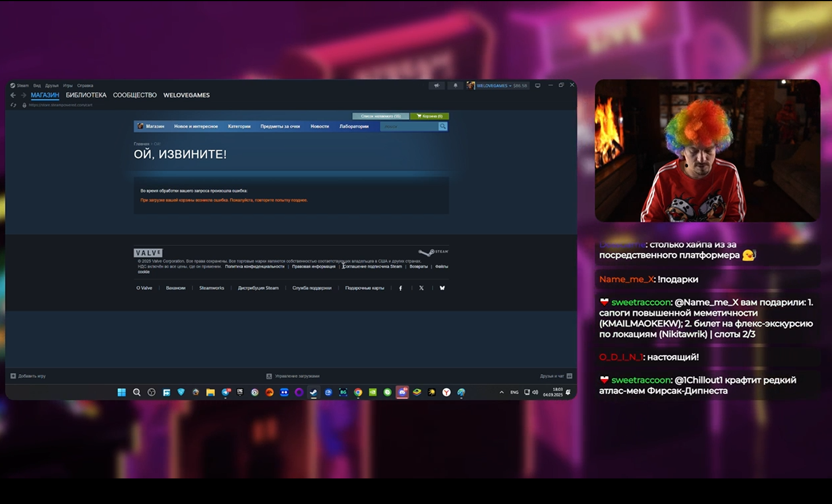This screenshot has width=832, height=504.
Task: Open the Игры menu
Action: tap(68, 86)
